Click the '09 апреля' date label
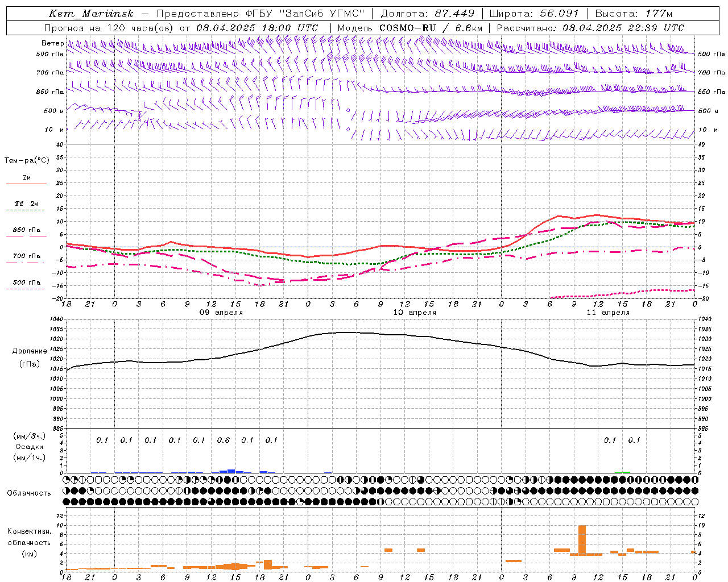 click(x=221, y=313)
